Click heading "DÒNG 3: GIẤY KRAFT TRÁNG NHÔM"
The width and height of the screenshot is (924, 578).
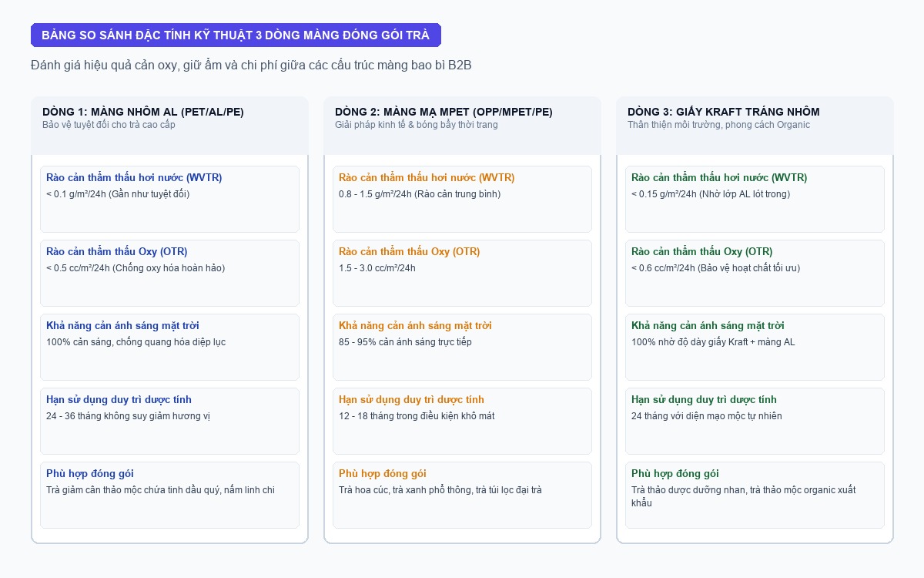pos(724,112)
